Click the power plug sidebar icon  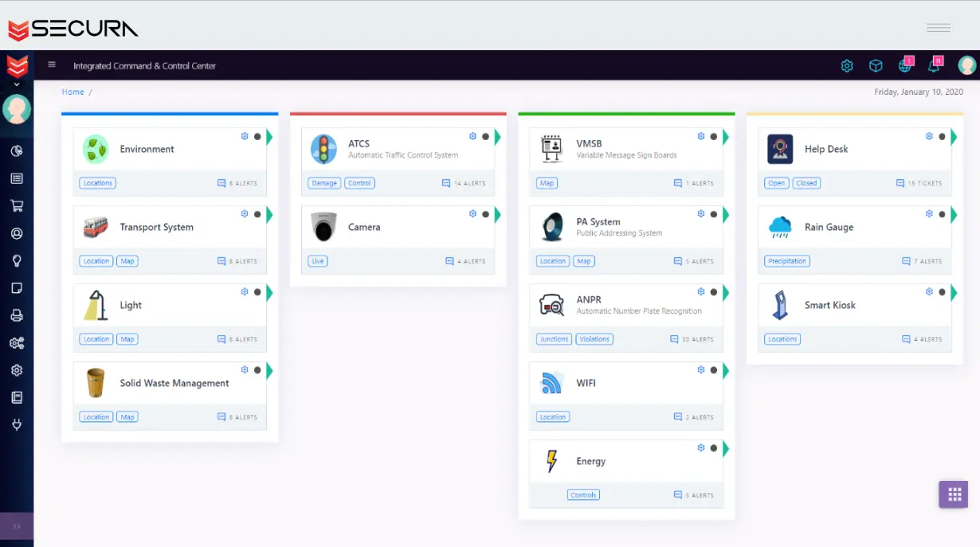[16, 424]
